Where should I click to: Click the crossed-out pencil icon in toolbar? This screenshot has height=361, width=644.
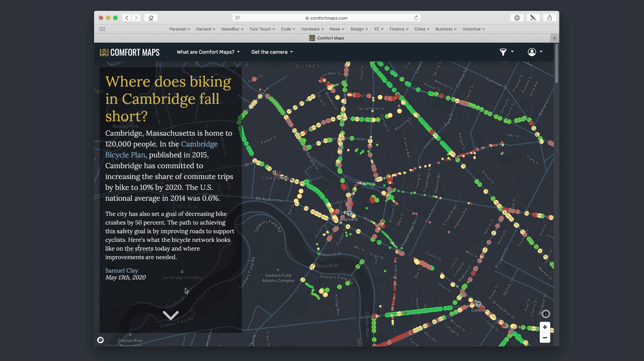click(533, 18)
